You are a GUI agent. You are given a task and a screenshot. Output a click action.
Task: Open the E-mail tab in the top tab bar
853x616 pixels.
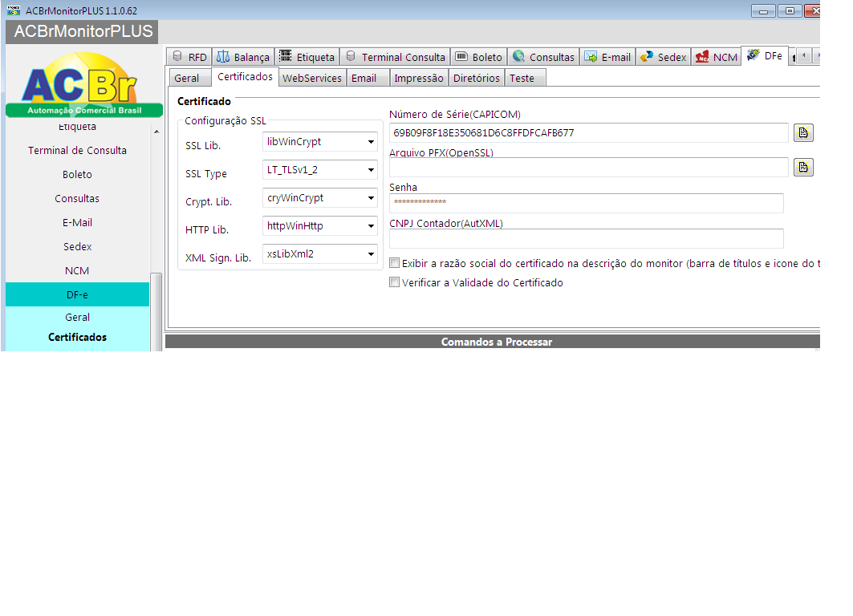click(x=607, y=57)
